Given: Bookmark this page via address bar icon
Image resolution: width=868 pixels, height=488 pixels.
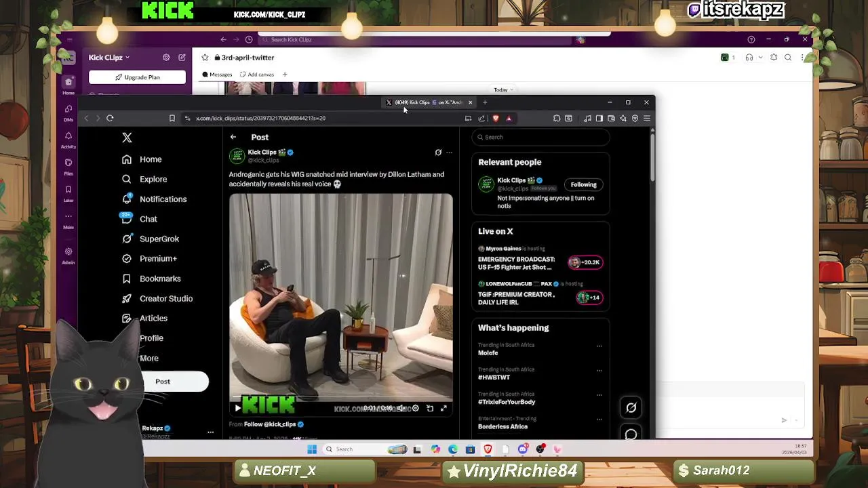Looking at the screenshot, I should pos(172,118).
